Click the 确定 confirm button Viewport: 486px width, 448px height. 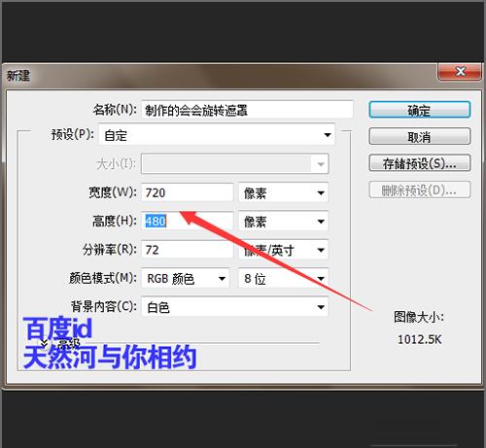(420, 110)
